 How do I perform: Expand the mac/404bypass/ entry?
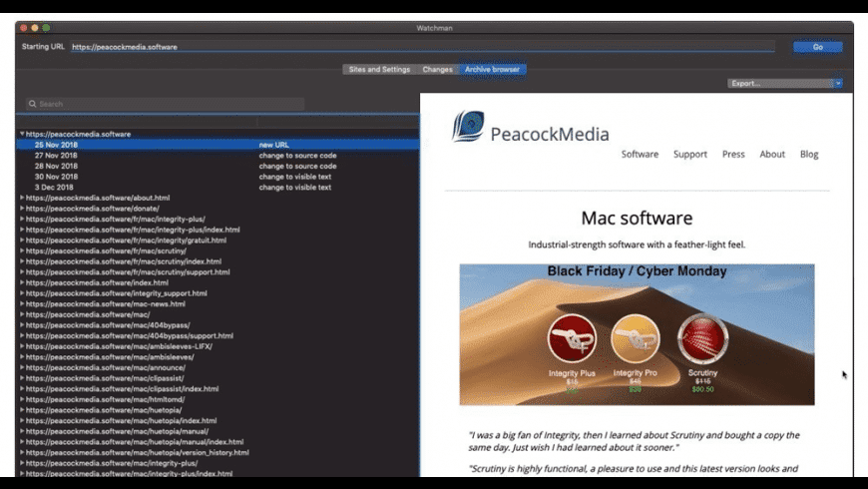pos(22,325)
